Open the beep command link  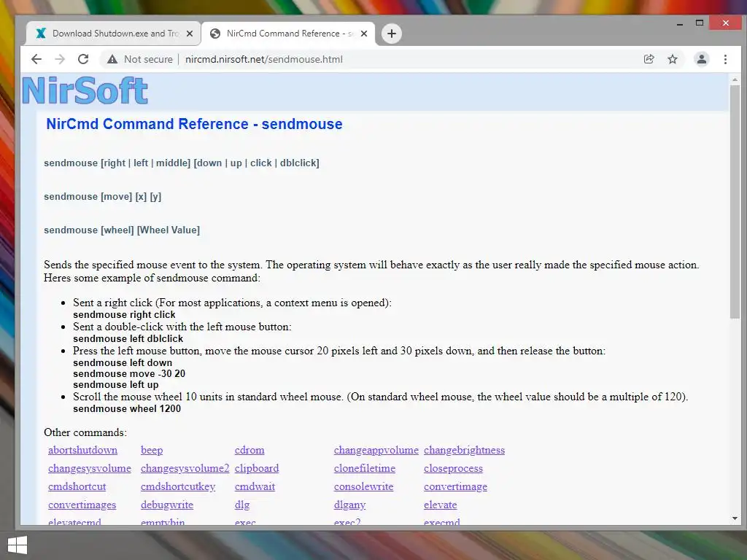pyautogui.click(x=152, y=450)
